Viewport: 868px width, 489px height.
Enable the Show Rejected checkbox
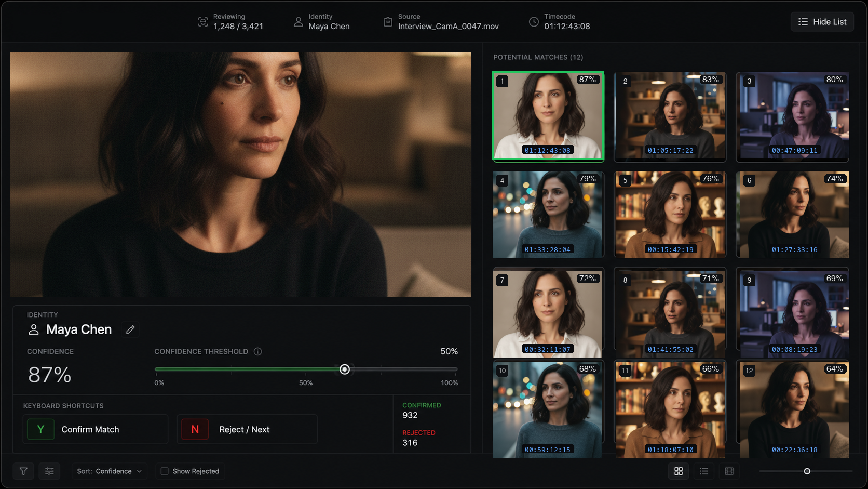pyautogui.click(x=165, y=471)
